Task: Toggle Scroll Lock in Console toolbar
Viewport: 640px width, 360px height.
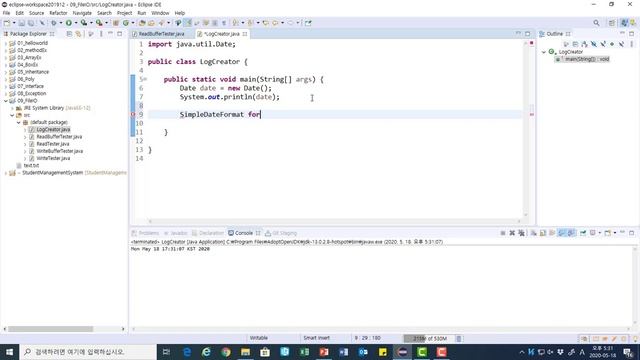Action: (x=543, y=233)
